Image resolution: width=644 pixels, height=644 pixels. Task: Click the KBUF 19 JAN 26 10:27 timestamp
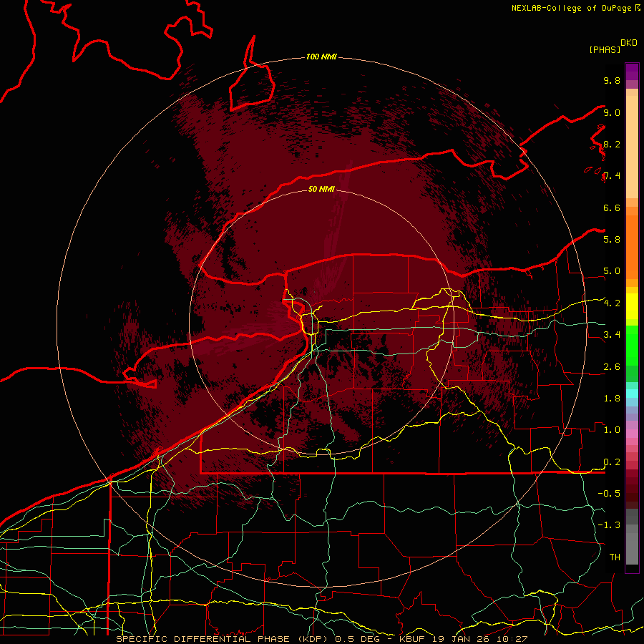click(463, 639)
